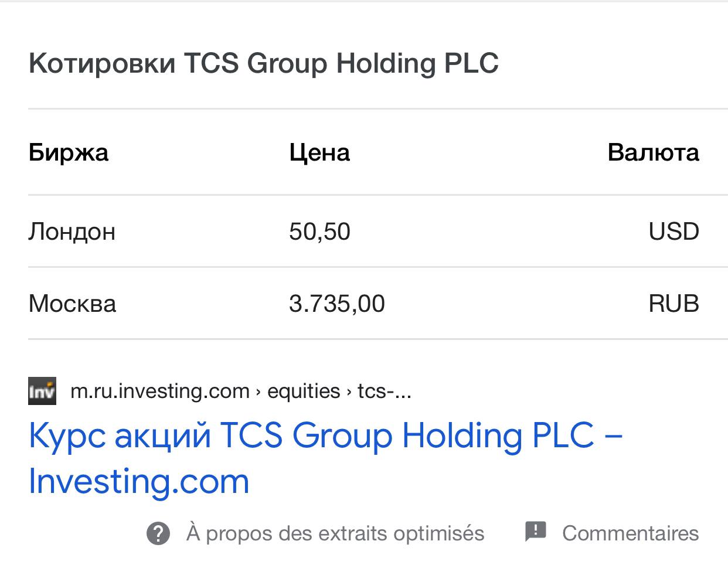Viewport: 728px width, 575px height.
Task: Click the equities breadcrumb segment
Action: pyautogui.click(x=304, y=391)
